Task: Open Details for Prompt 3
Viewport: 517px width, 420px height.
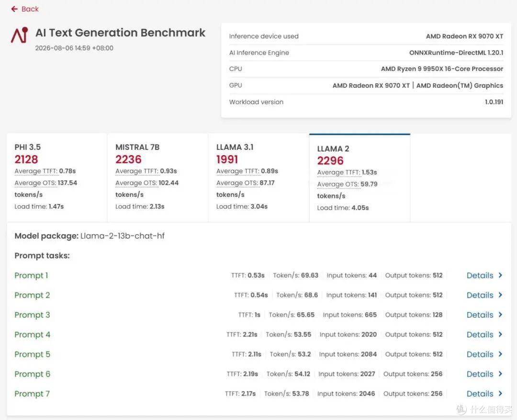Action: pyautogui.click(x=480, y=315)
